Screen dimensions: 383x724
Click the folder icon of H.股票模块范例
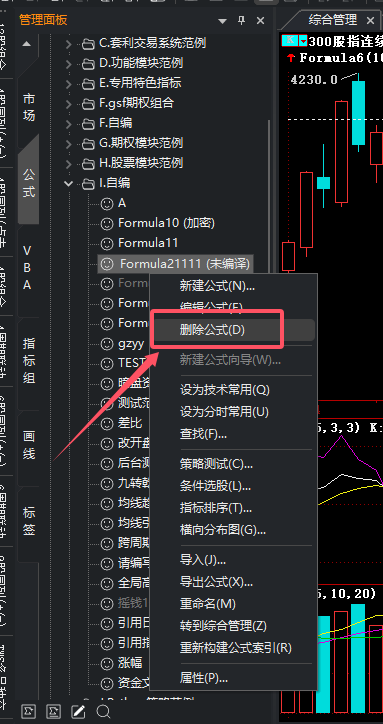(88, 164)
